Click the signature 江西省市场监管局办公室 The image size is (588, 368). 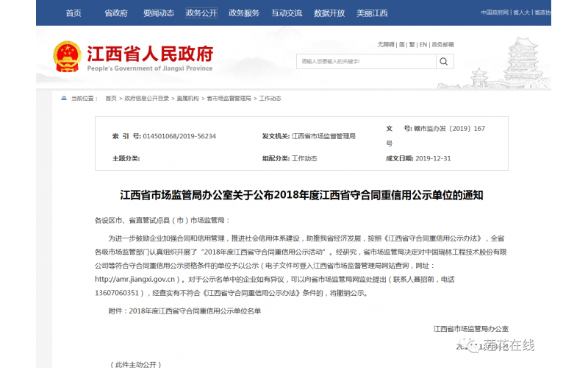470,329
